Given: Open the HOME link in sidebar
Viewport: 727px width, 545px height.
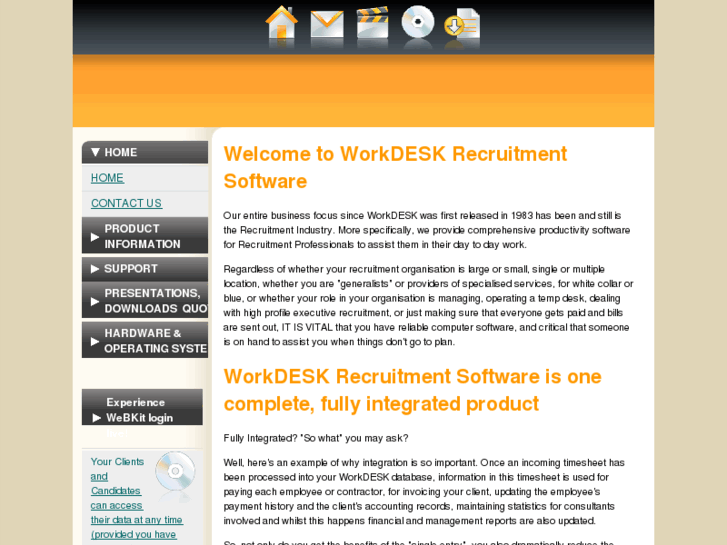Looking at the screenshot, I should point(107,178).
